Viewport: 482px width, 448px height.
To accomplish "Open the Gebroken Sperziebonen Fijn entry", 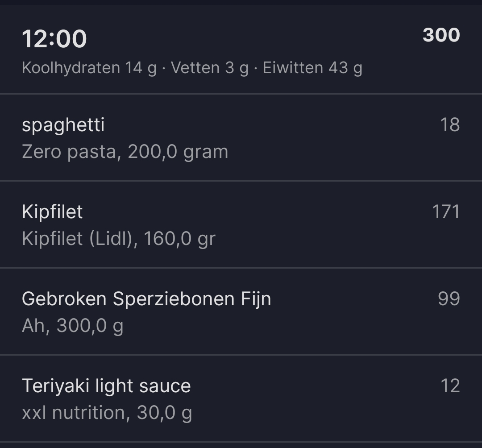I will (x=146, y=299).
